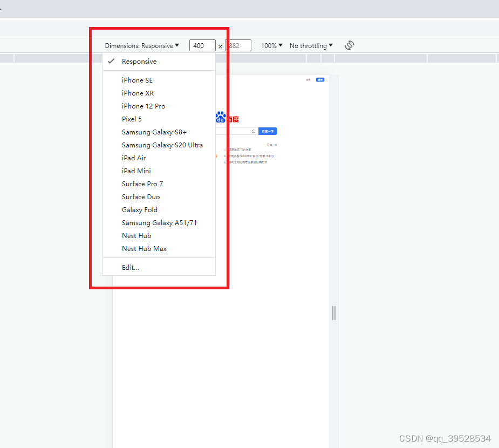Click the refresh hot-list link above the news list

coord(272,145)
